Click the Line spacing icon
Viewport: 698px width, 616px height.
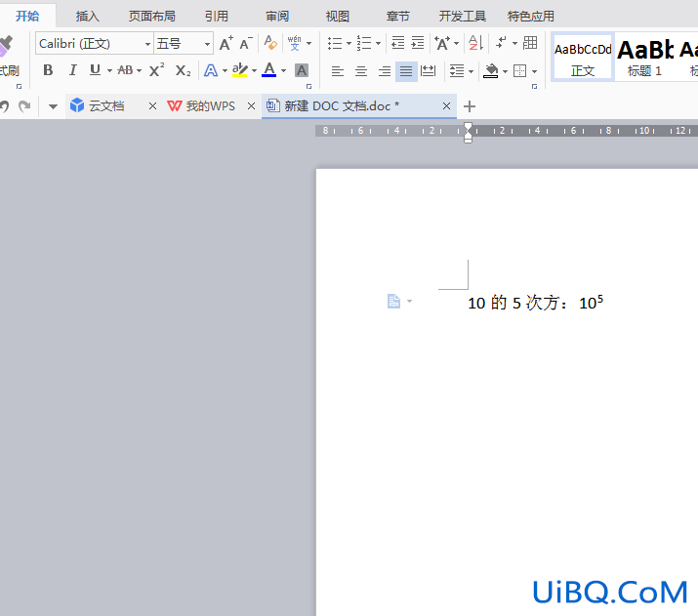(457, 70)
